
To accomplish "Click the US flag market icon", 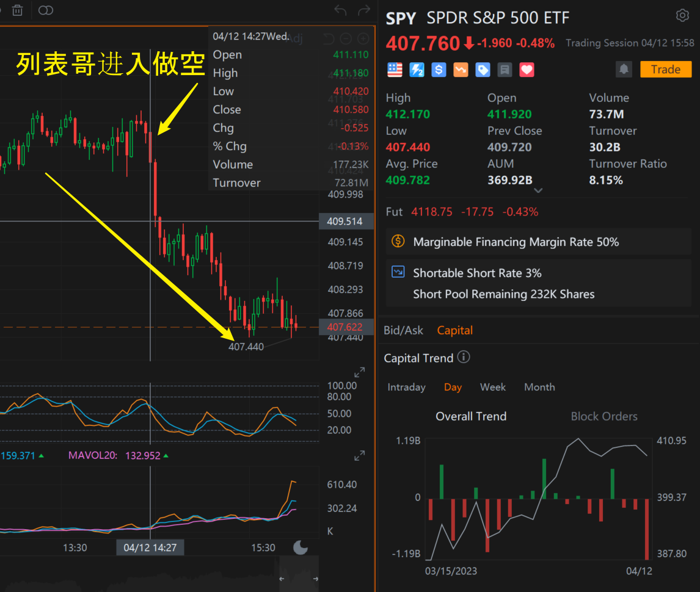I will click(395, 70).
